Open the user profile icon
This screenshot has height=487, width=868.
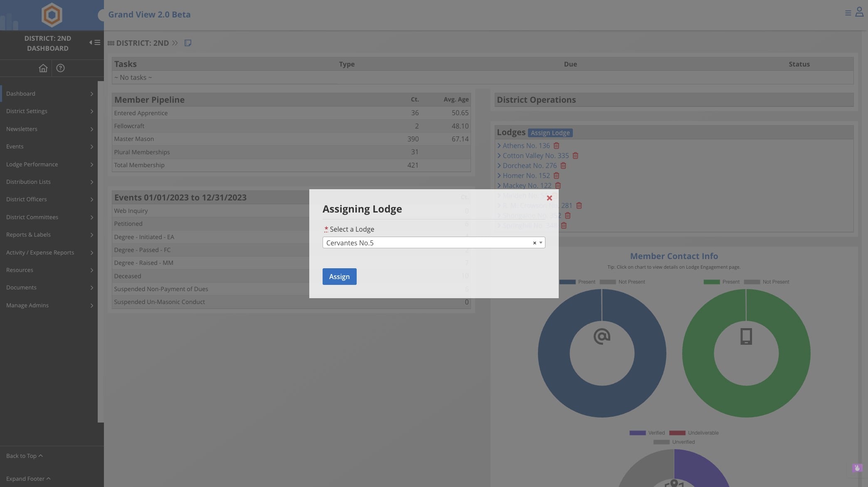(859, 12)
